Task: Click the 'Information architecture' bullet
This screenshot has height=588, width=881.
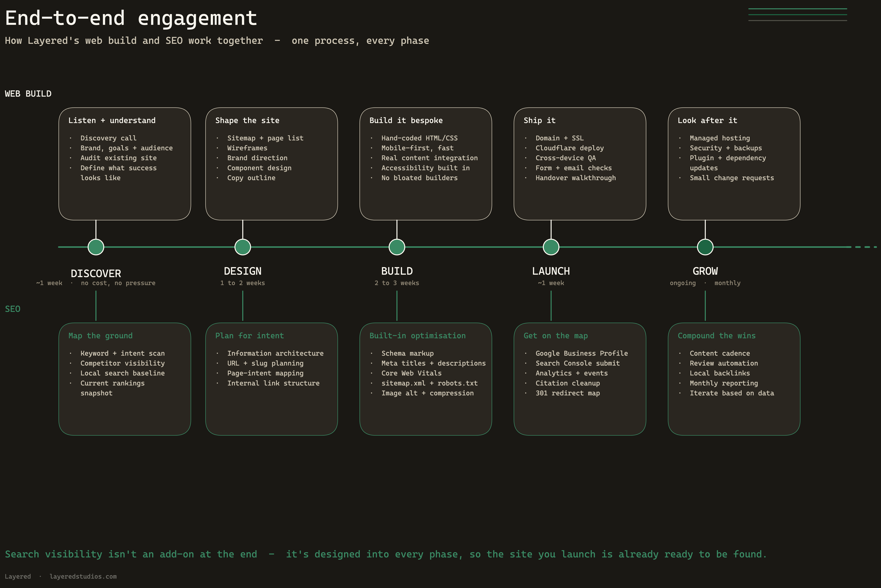Action: click(x=275, y=353)
